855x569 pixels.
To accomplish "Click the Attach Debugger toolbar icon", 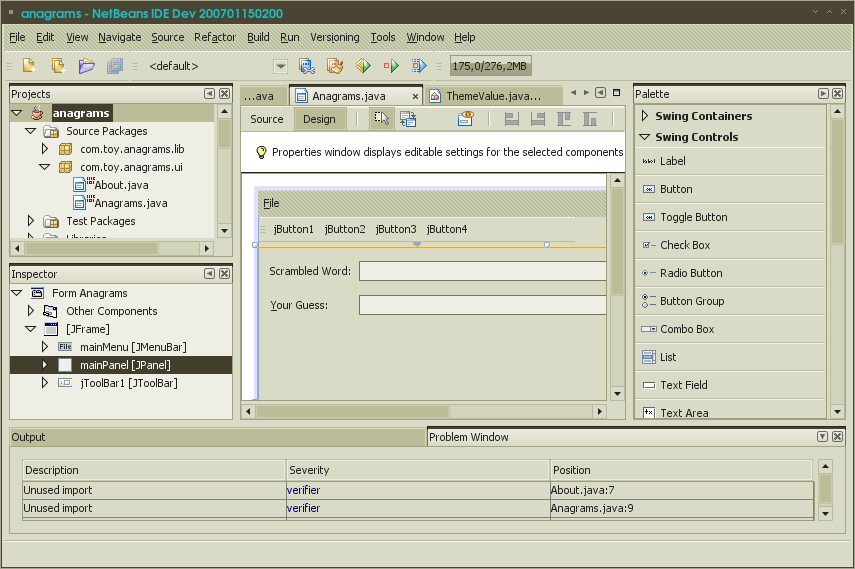I will [419, 66].
